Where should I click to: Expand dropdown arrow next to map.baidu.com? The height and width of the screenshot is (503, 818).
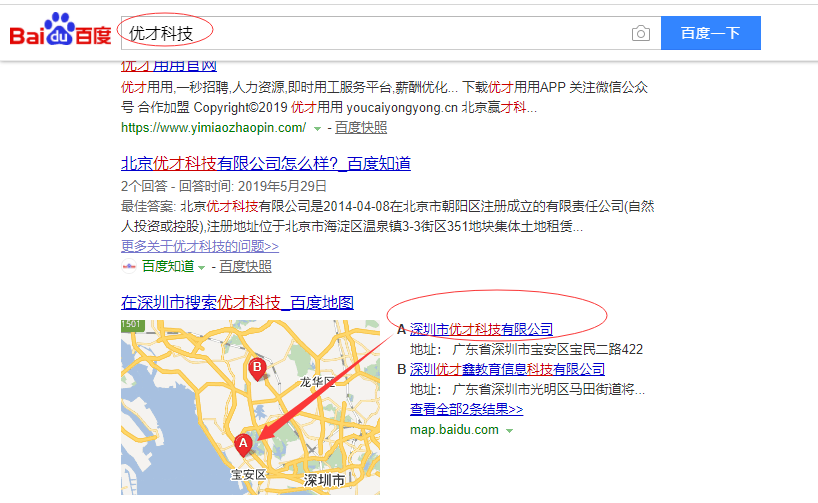pyautogui.click(x=509, y=430)
